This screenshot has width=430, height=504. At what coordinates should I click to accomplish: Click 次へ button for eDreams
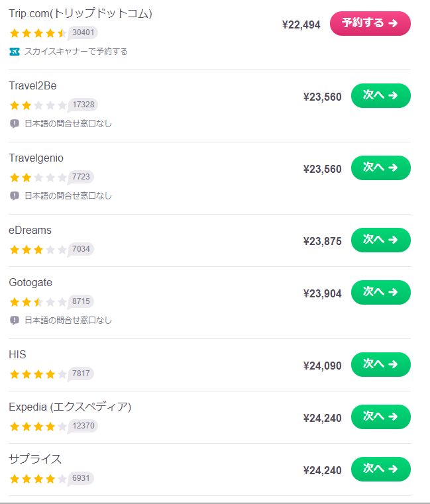[x=380, y=240]
